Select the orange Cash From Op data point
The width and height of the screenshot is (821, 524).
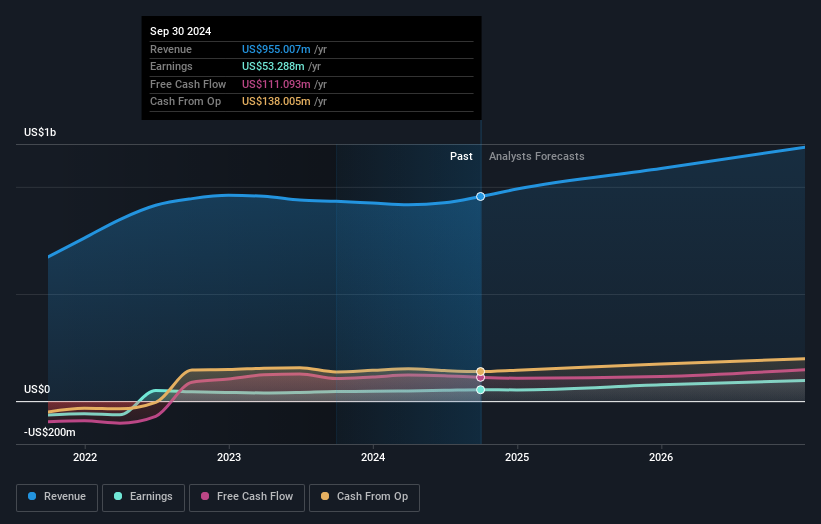480,371
